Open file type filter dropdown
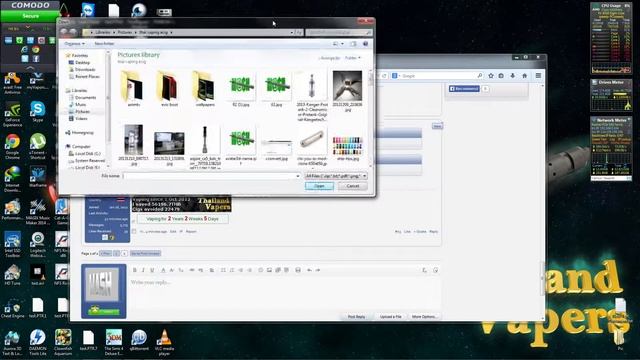 click(336, 176)
